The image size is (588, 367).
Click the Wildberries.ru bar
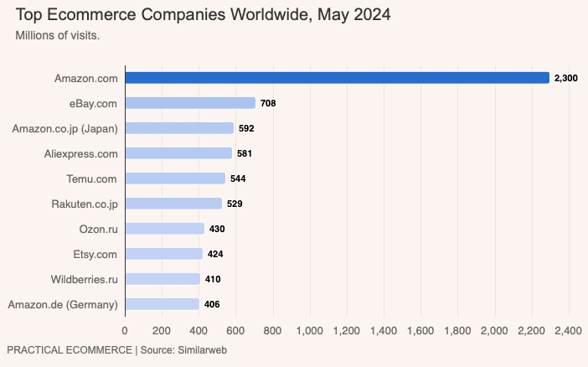(163, 279)
